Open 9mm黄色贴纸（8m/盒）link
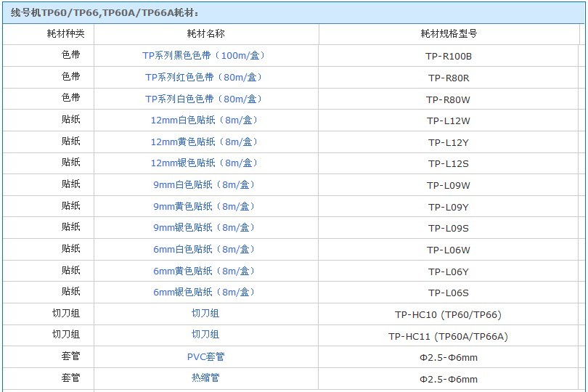 point(205,207)
